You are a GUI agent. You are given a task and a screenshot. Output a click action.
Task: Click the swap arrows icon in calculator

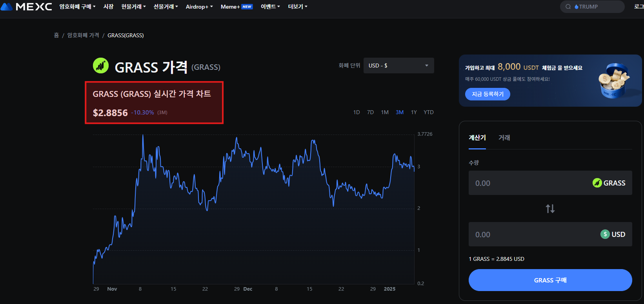coord(550,209)
